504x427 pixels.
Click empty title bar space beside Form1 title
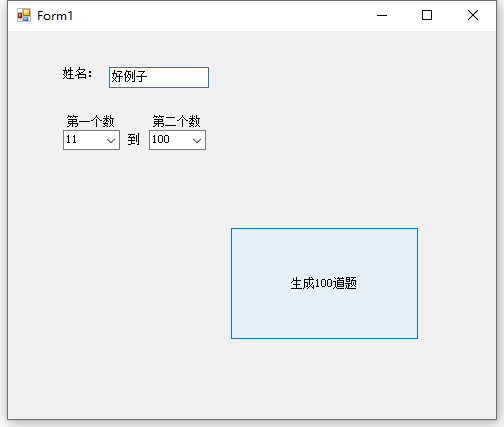pyautogui.click(x=217, y=15)
